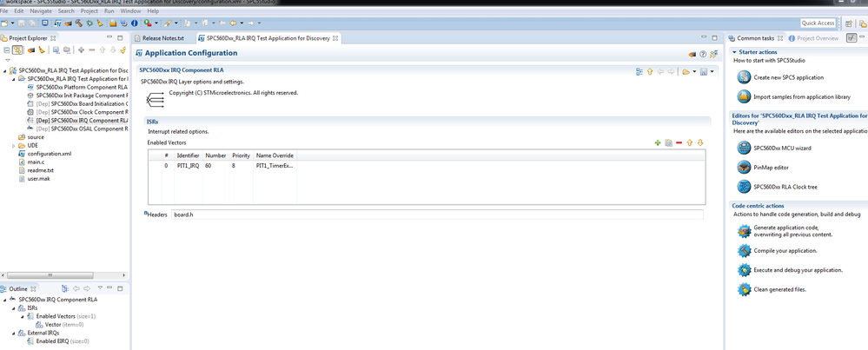Open the SPC560Dxx MCU wizard link
868x350 pixels.
click(783, 149)
